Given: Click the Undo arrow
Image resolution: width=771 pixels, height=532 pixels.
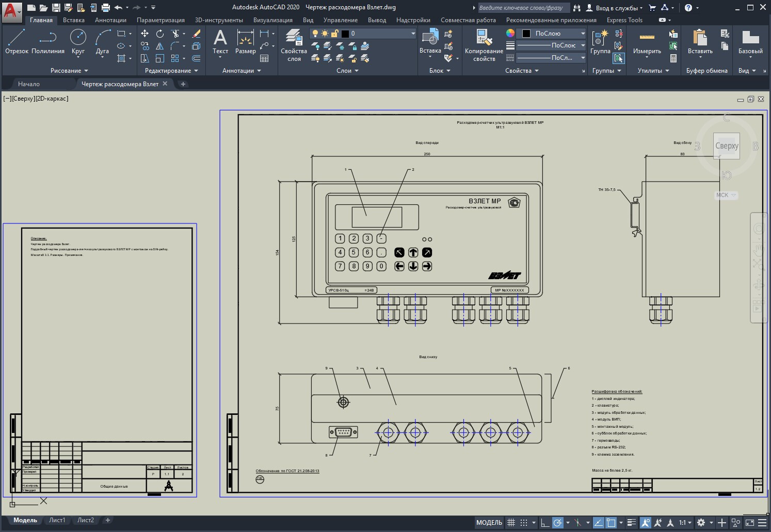Looking at the screenshot, I should (x=118, y=8).
